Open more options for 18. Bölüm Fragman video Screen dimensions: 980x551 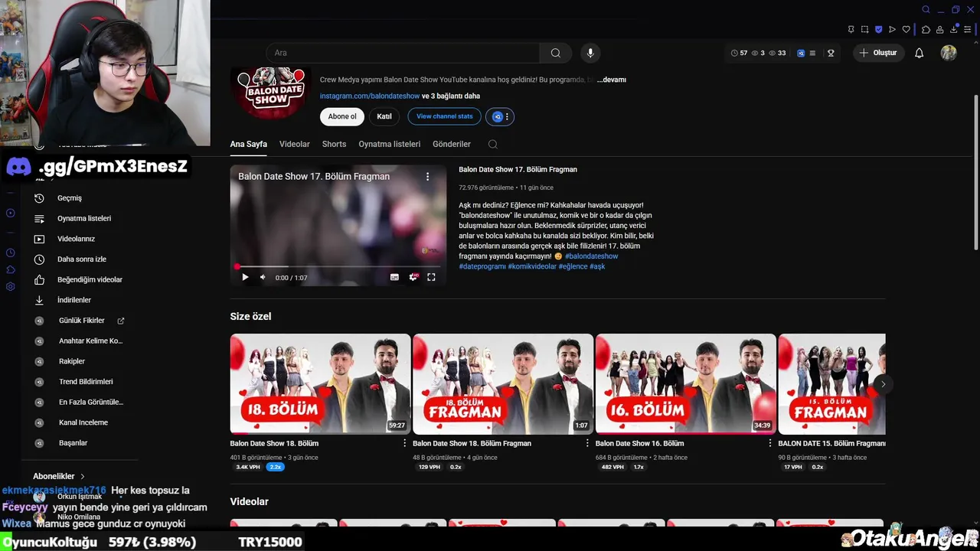tap(588, 443)
